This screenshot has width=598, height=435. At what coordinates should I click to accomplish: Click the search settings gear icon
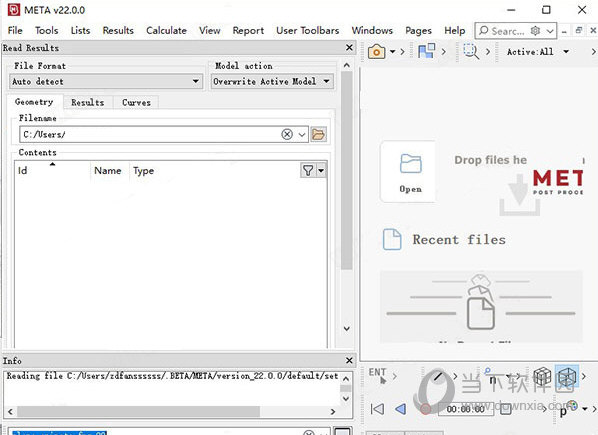535,31
